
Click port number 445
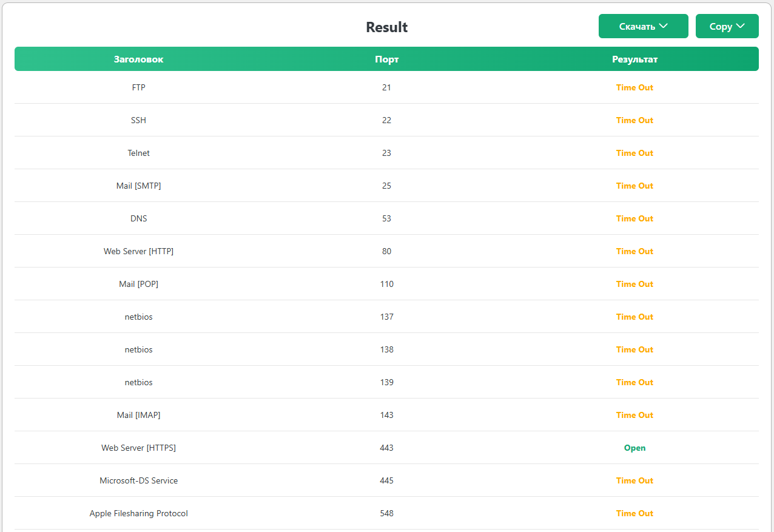pyautogui.click(x=387, y=480)
